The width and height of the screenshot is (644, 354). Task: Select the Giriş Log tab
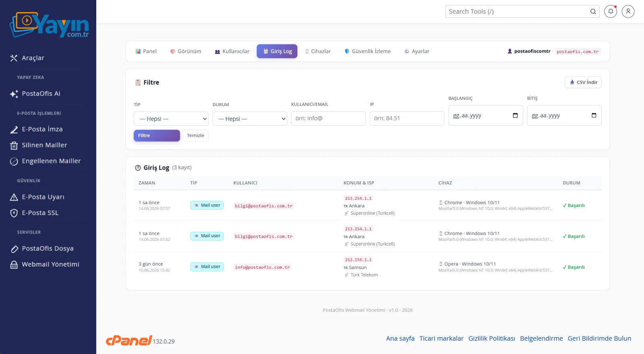(277, 52)
